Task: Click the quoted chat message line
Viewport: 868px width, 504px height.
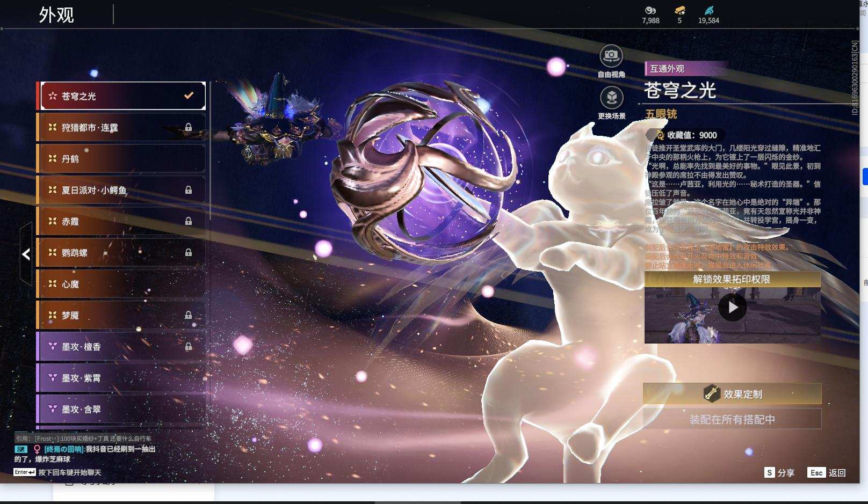Action: point(83,438)
